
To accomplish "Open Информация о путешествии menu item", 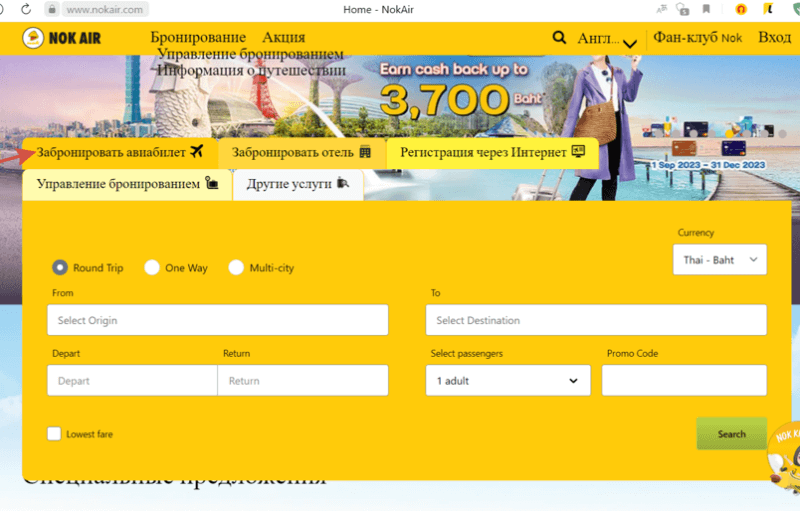I will click(251, 70).
